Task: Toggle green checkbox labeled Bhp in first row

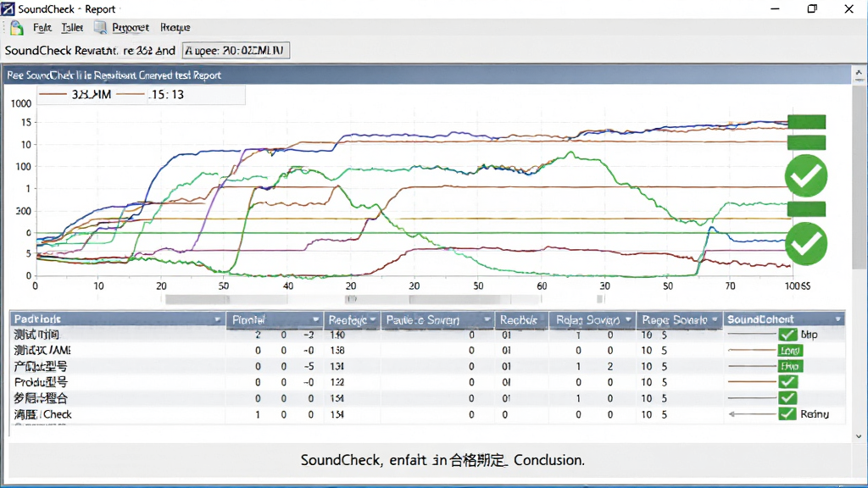Action: pyautogui.click(x=787, y=335)
